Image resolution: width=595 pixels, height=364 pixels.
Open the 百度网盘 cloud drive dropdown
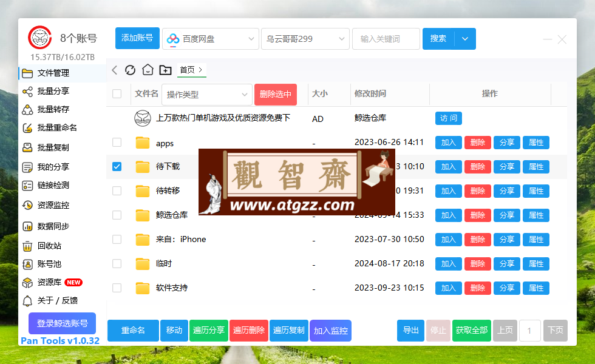coord(211,39)
